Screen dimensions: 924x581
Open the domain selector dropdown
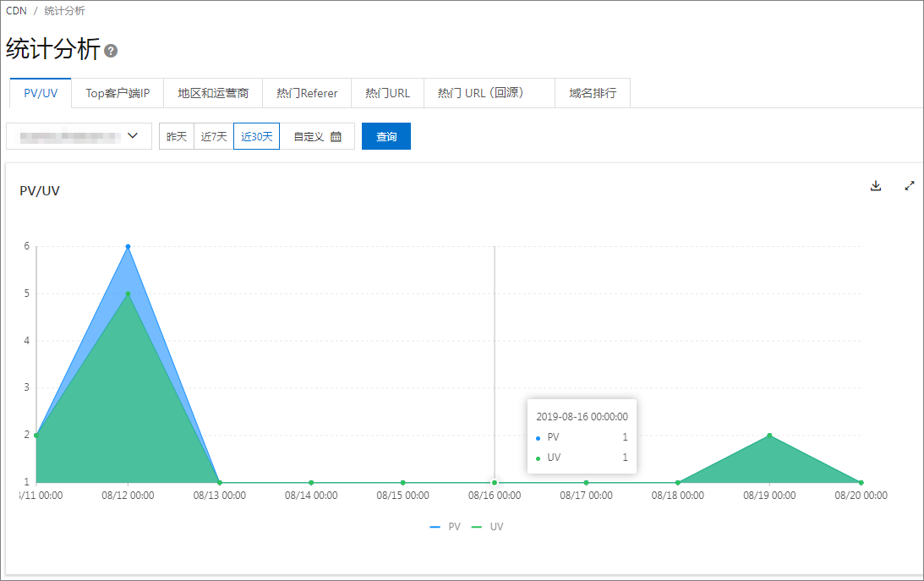point(79,136)
